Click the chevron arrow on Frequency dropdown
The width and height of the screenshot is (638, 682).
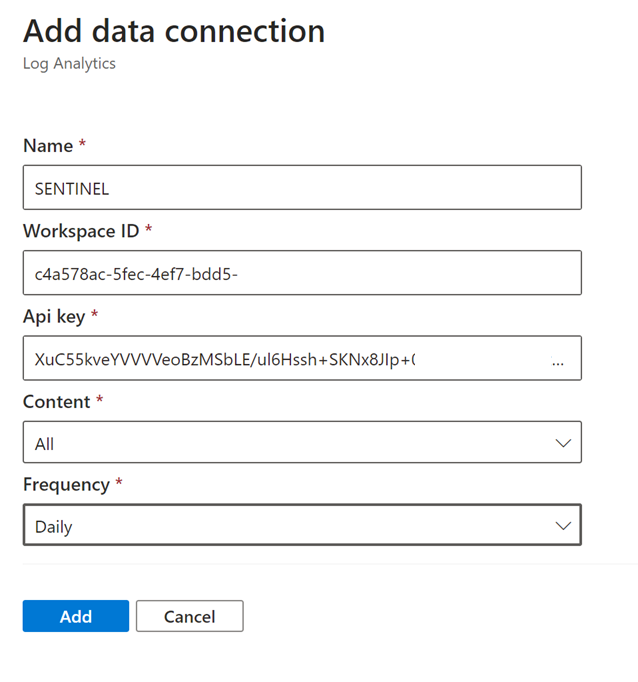pos(563,526)
